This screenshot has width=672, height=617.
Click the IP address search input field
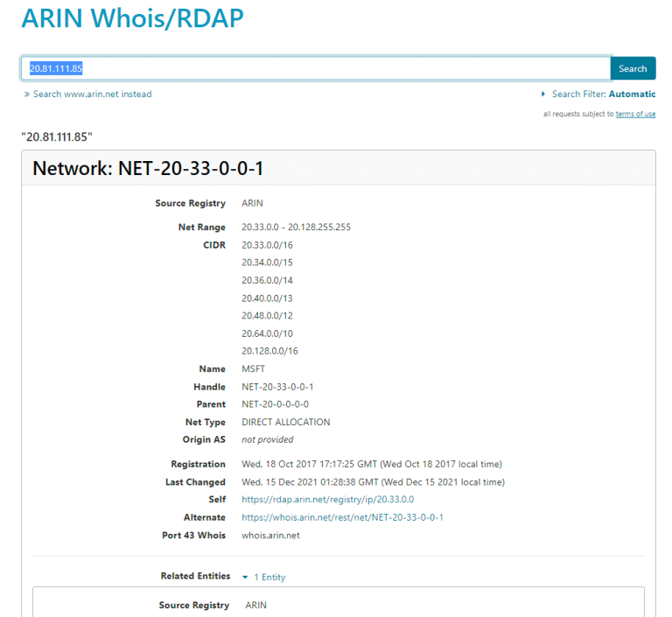[315, 68]
